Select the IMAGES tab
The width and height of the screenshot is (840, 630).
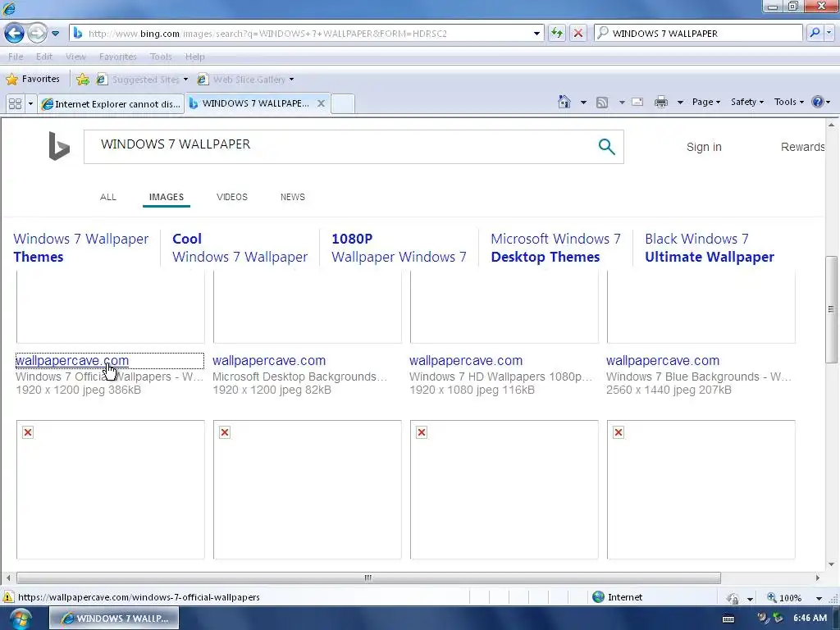click(x=166, y=197)
